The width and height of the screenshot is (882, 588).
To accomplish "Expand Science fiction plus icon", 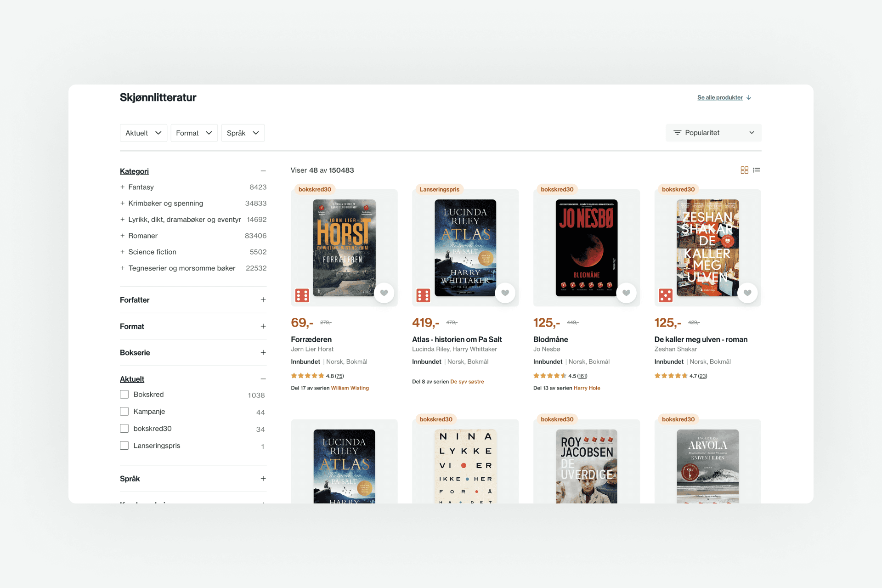I will (x=122, y=252).
